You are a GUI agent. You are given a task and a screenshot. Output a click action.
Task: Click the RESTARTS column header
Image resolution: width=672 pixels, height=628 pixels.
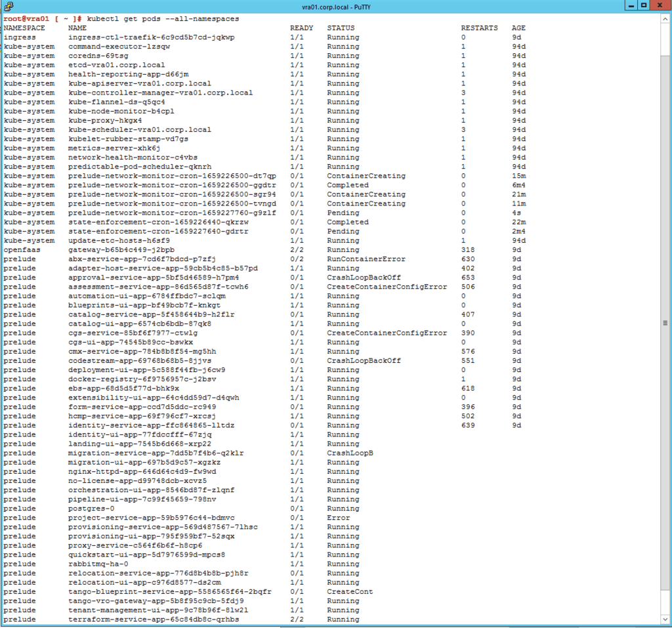[479, 28]
